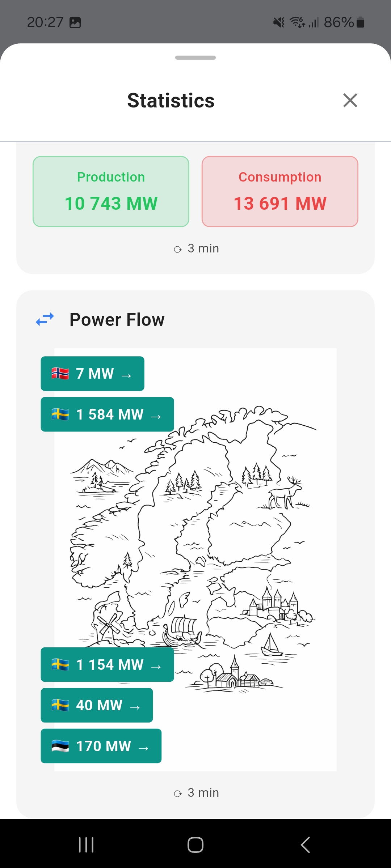
Task: Tap the screenshot notification icon in status bar
Action: [x=75, y=23]
